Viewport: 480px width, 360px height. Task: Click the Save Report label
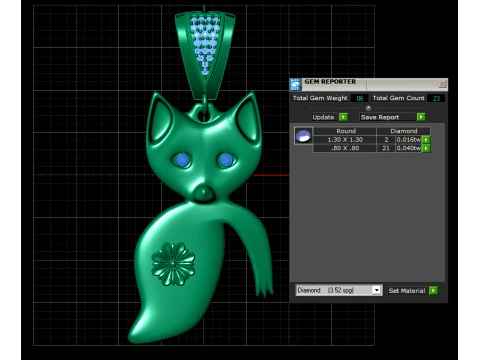[x=380, y=117]
